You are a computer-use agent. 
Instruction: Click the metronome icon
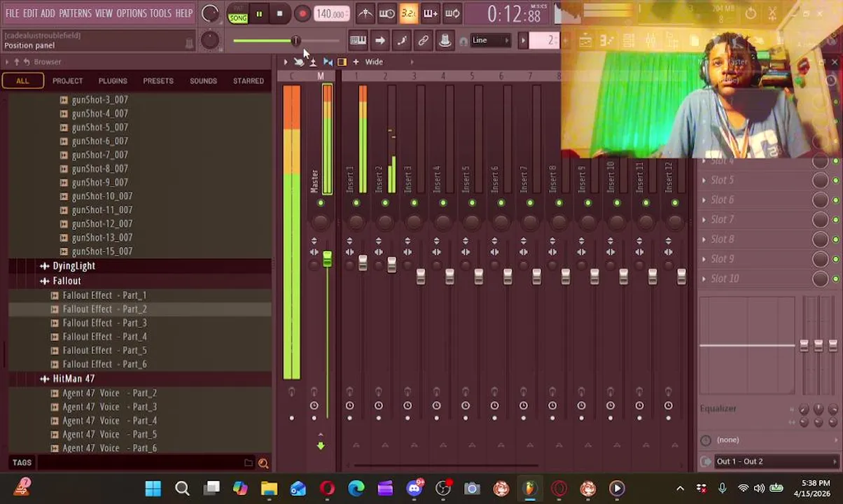pyautogui.click(x=365, y=13)
